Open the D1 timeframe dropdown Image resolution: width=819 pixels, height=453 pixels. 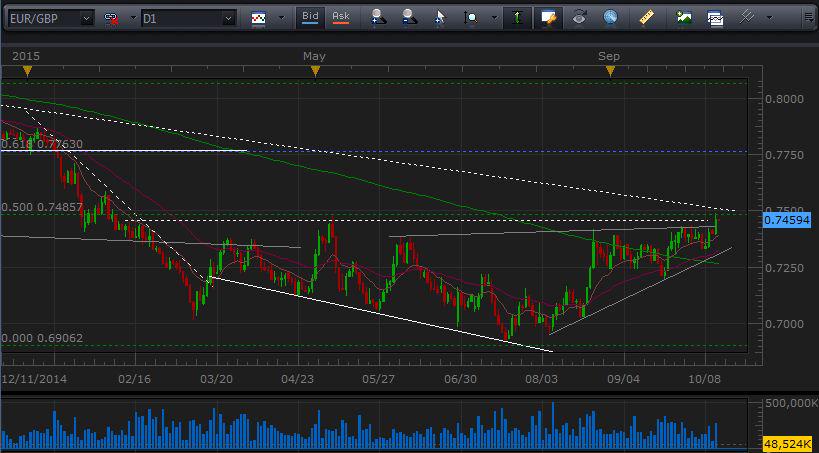click(x=188, y=18)
